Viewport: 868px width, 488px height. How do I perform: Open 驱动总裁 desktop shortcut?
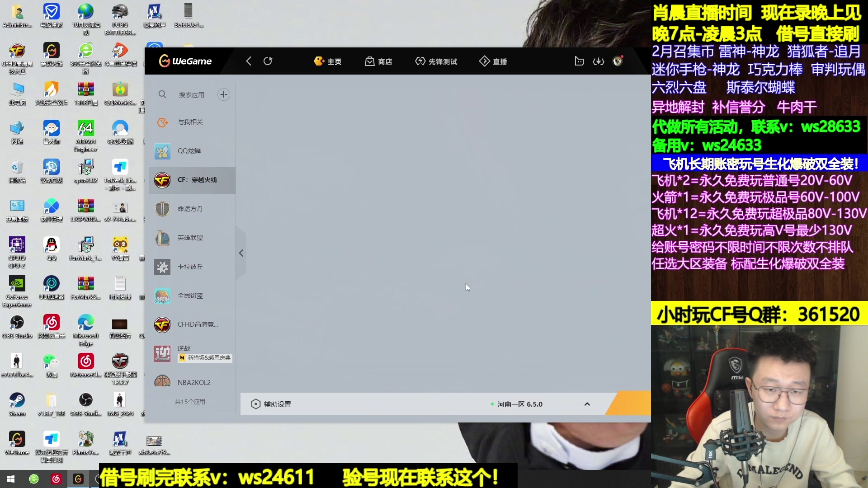(52, 171)
